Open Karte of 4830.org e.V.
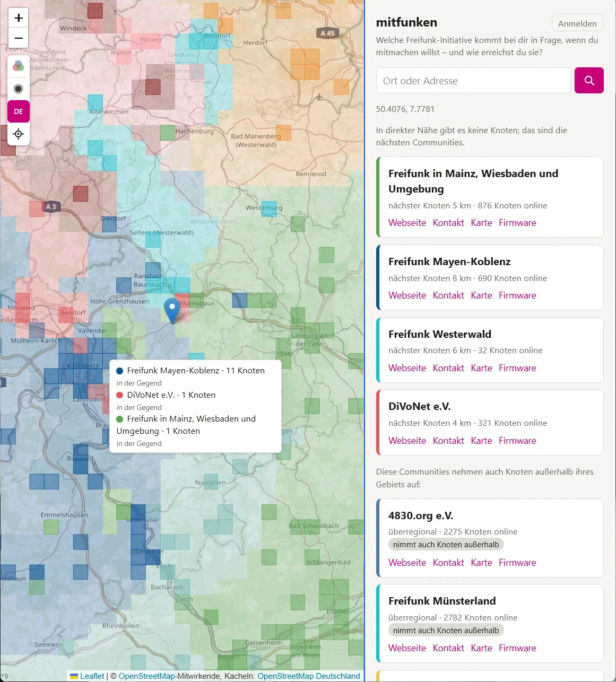 coord(481,563)
